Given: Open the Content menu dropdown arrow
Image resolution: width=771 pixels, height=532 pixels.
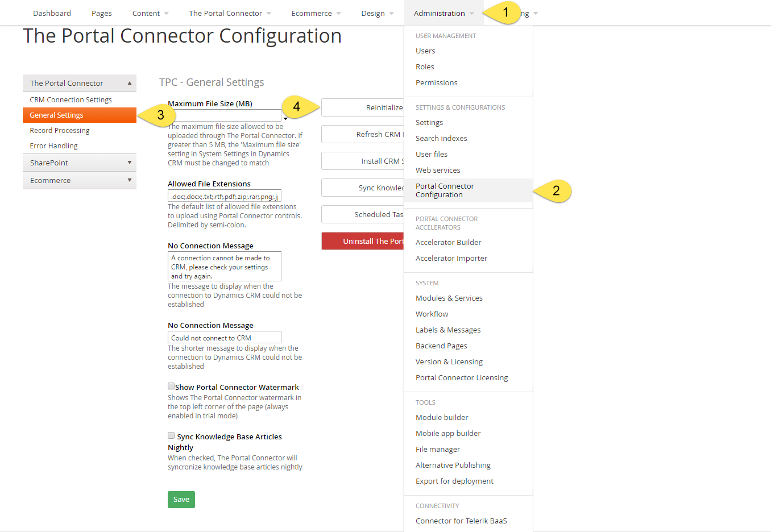Looking at the screenshot, I should 167,14.
